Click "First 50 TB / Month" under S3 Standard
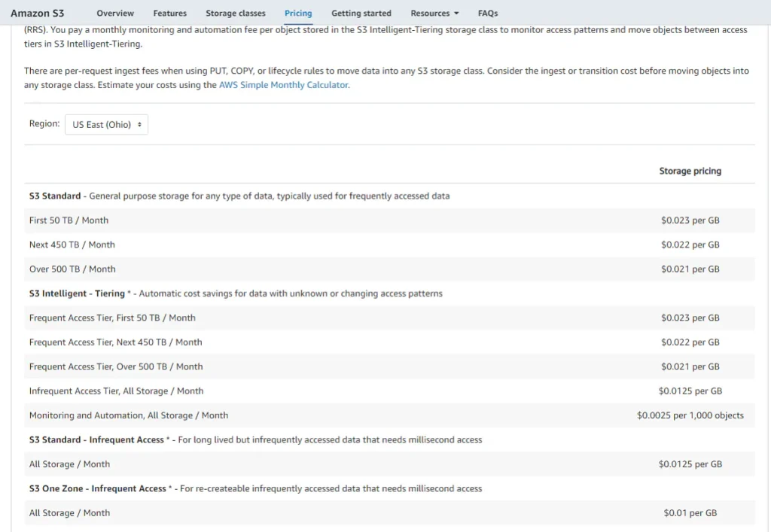Viewport: 771px width, 532px height. [69, 220]
